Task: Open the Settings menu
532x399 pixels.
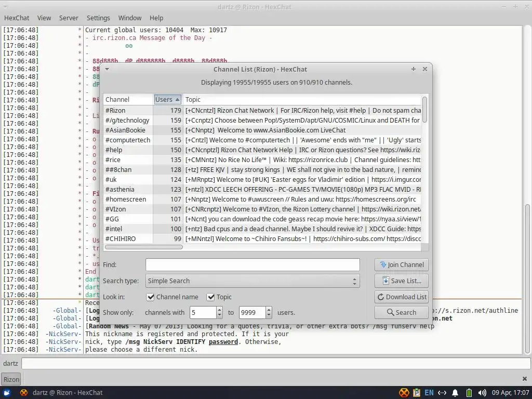Action: tap(98, 18)
